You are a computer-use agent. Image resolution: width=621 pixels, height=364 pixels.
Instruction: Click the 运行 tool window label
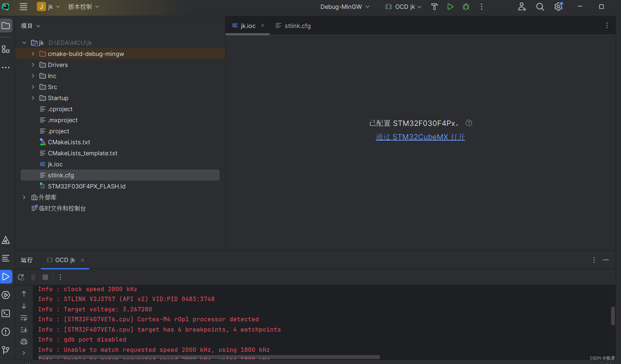[x=27, y=260]
